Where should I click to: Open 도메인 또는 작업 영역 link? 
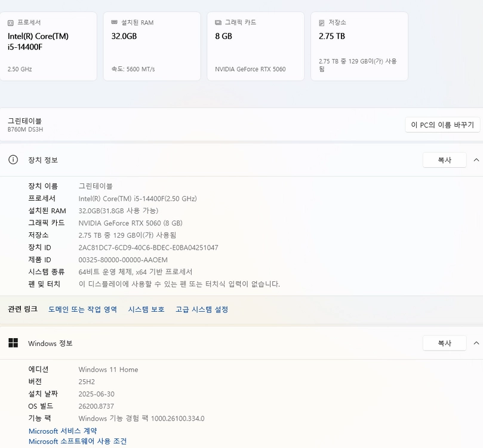click(82, 309)
